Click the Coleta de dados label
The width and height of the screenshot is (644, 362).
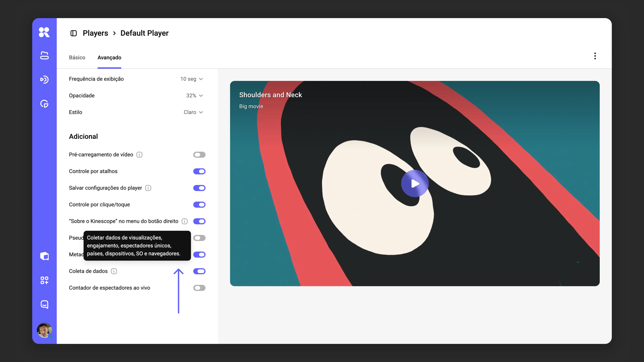click(88, 271)
